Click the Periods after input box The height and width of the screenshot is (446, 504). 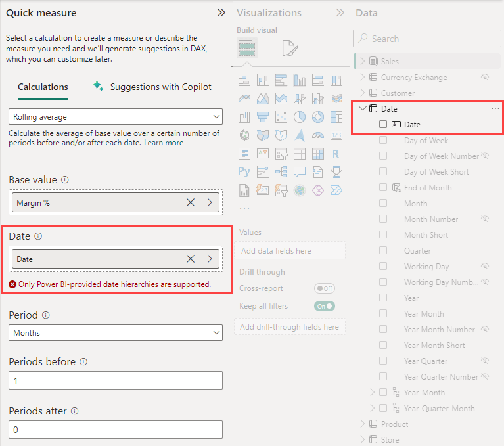click(116, 430)
